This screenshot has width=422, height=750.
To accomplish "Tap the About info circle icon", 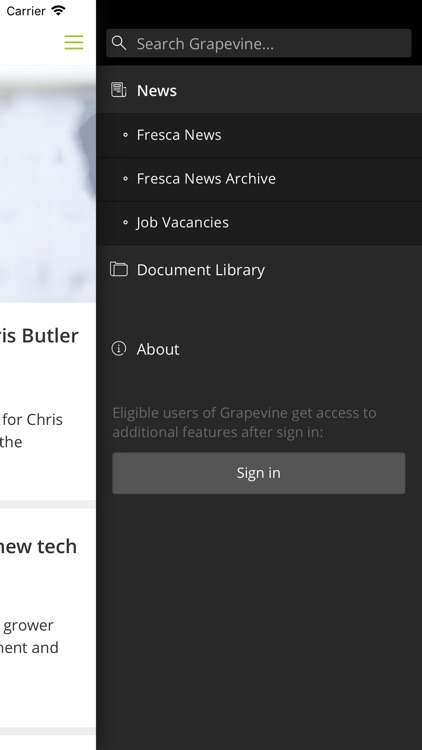I will click(x=119, y=348).
